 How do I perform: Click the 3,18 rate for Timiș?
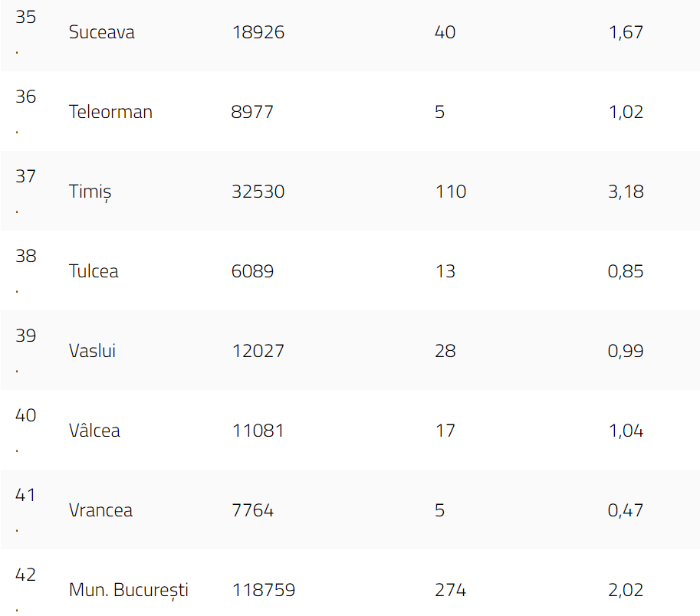tap(625, 192)
